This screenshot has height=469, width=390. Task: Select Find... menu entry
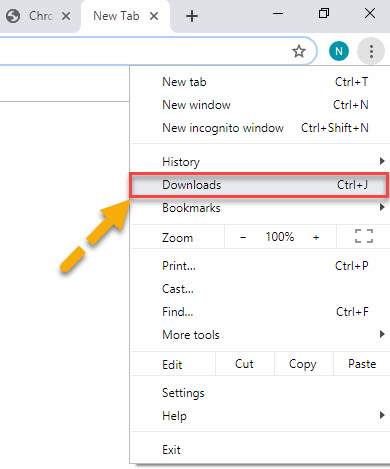pyautogui.click(x=260, y=312)
